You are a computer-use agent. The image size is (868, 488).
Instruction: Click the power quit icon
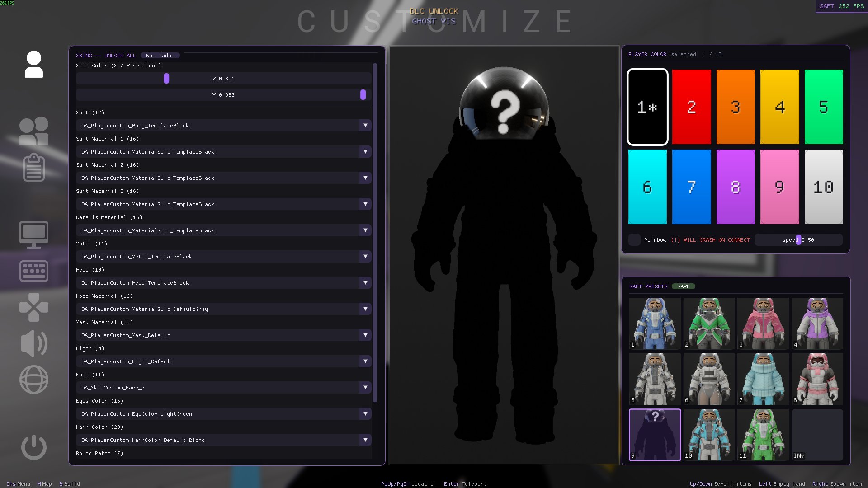34,447
